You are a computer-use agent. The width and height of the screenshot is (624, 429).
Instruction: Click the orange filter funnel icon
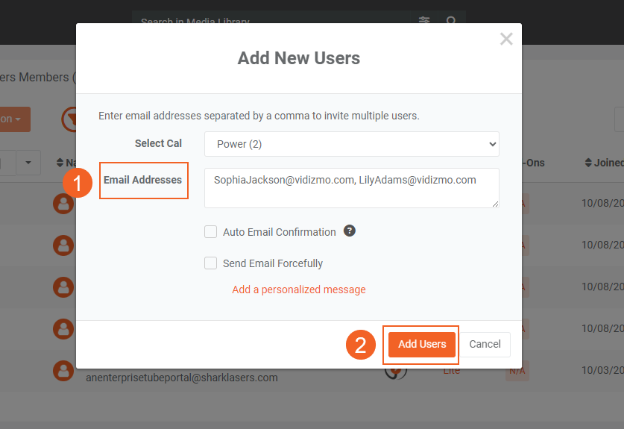pos(71,119)
